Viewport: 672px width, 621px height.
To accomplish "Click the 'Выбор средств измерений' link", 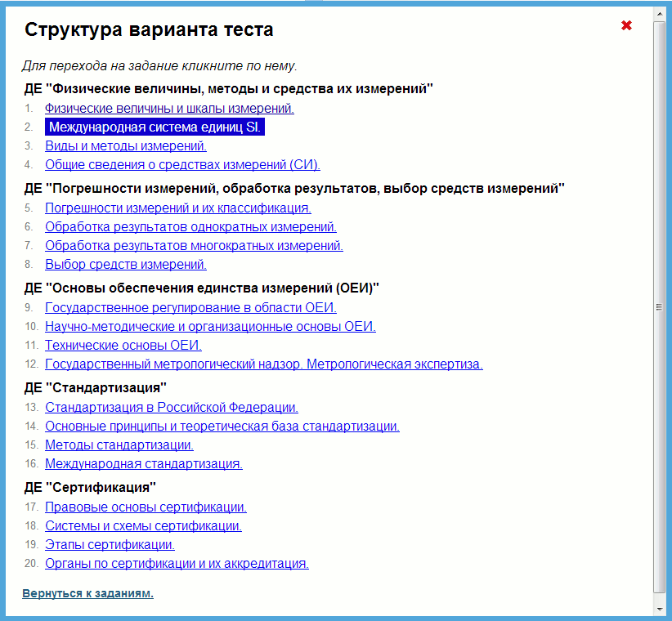I will coord(125,265).
